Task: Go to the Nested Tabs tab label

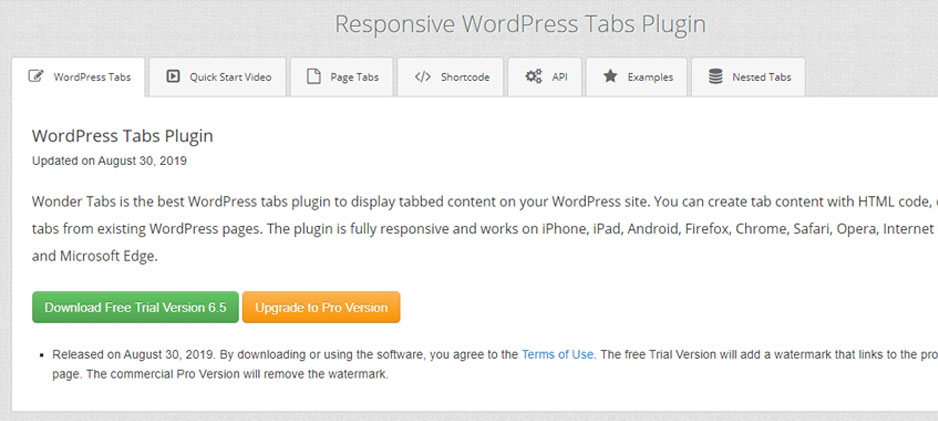Action: point(762,77)
